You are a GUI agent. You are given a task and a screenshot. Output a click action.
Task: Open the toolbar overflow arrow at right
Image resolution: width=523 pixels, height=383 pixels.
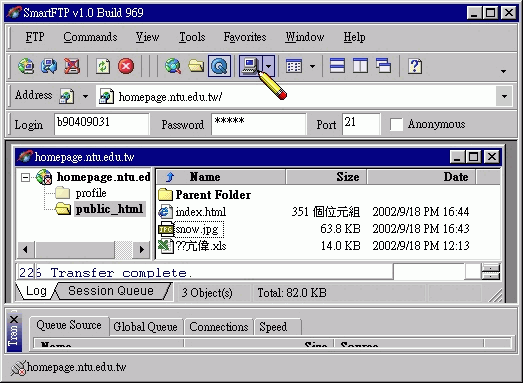point(503,71)
